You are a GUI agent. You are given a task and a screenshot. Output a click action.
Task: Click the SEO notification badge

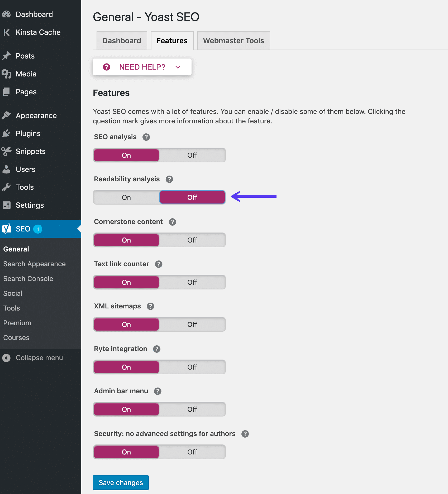tap(38, 229)
